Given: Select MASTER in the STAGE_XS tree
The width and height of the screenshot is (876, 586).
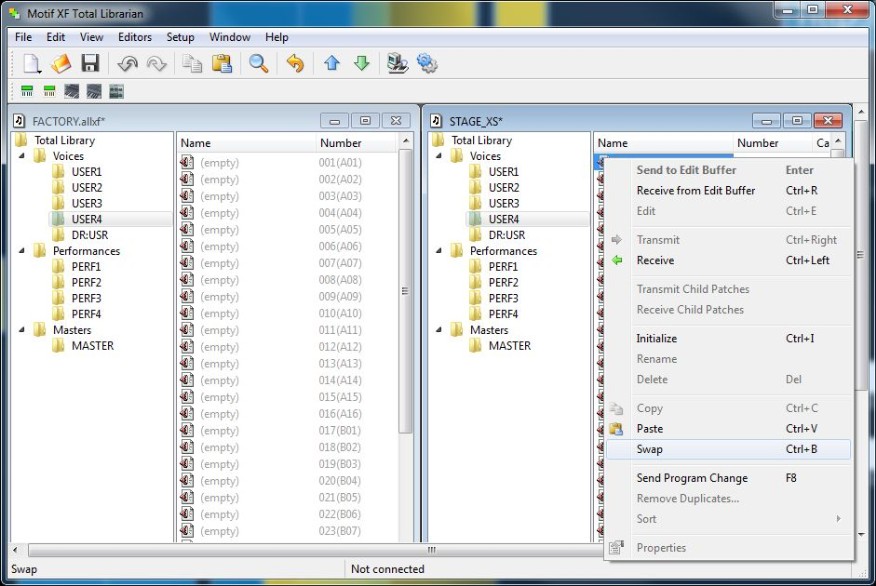Looking at the screenshot, I should pyautogui.click(x=510, y=346).
